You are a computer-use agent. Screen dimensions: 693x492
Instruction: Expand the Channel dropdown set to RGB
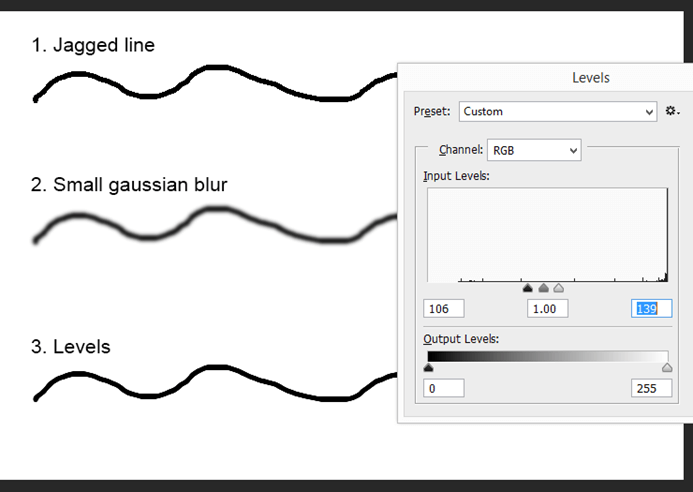533,150
